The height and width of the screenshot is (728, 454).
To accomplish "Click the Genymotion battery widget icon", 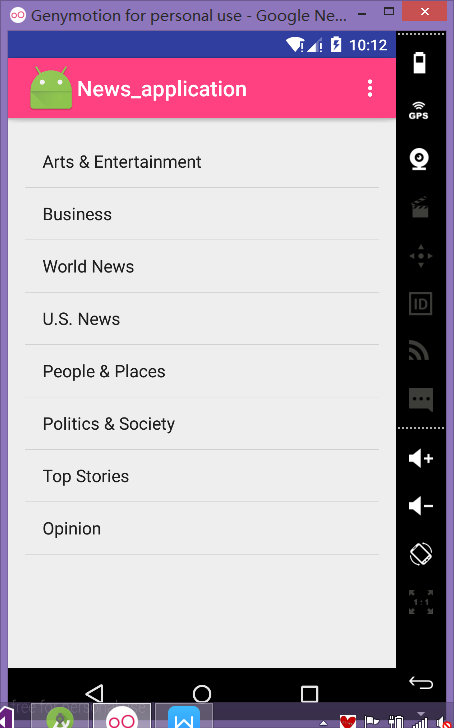I will click(x=420, y=63).
